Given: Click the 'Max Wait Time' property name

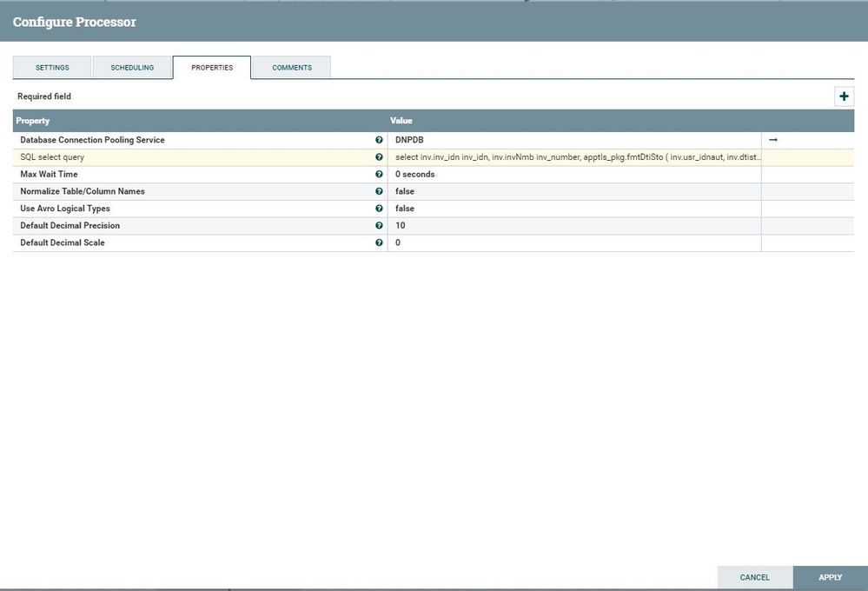Looking at the screenshot, I should 49,175.
